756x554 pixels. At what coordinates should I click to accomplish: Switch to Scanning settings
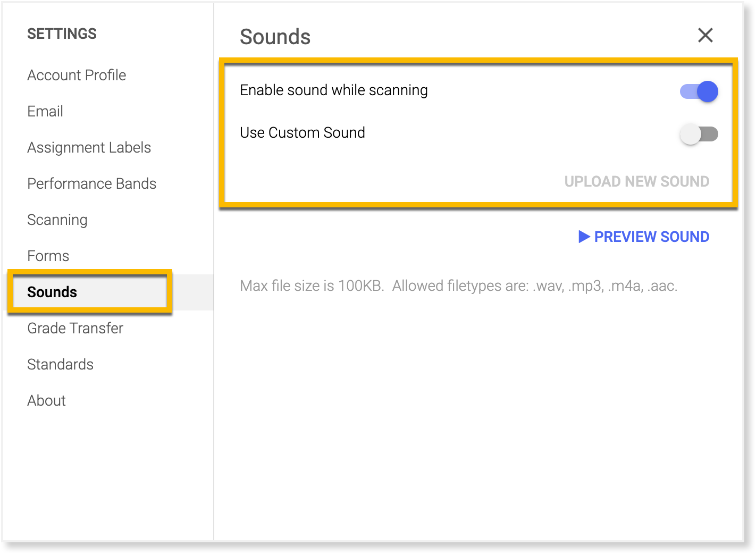coord(57,220)
